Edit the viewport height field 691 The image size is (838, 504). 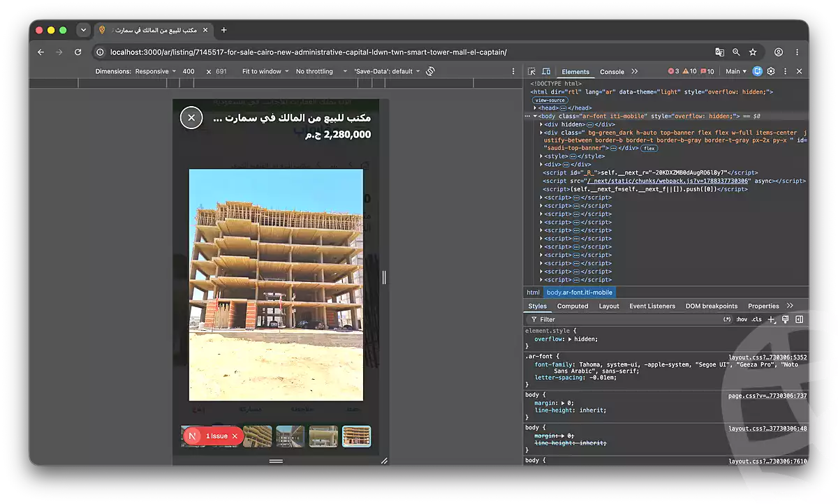[x=222, y=71]
